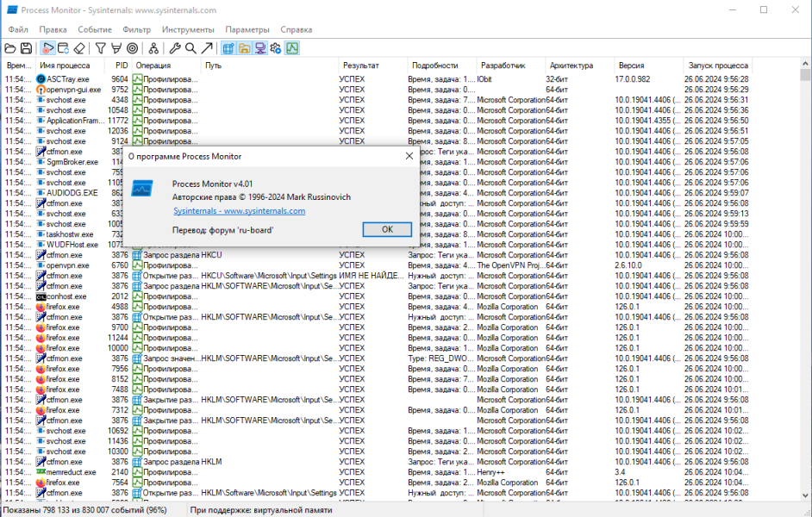Click the firefox.exe icon with PID 4988
This screenshot has width=812, height=517.
pyautogui.click(x=41, y=307)
